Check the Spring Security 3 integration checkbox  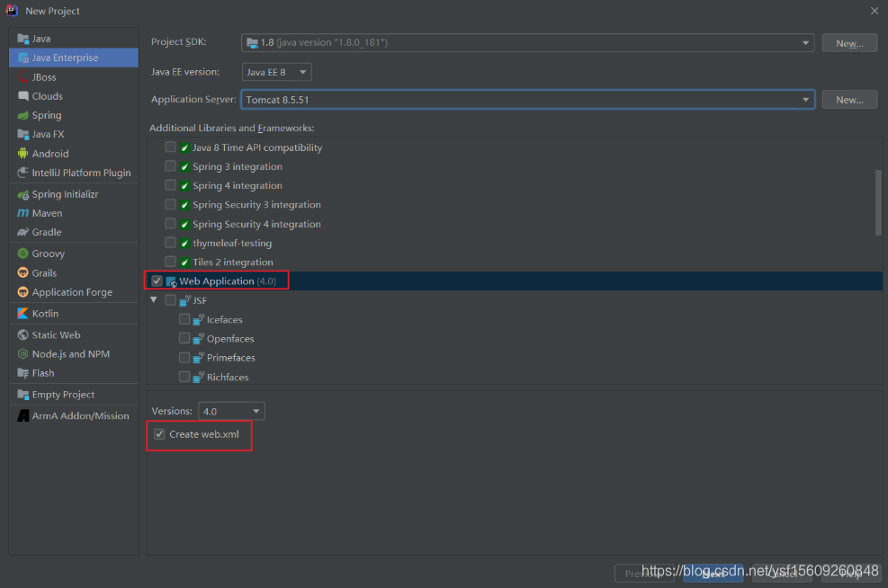click(x=170, y=204)
